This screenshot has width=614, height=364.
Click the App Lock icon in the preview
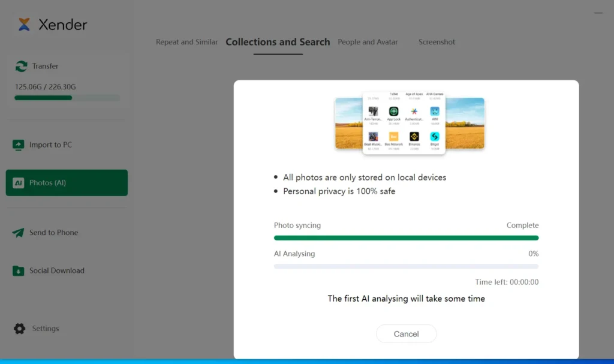coord(395,111)
